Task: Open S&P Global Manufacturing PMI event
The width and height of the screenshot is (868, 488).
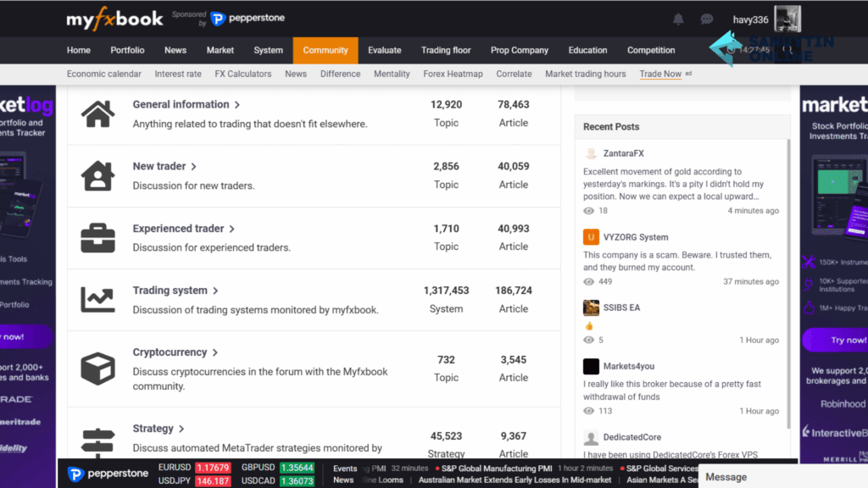Action: [497, 469]
